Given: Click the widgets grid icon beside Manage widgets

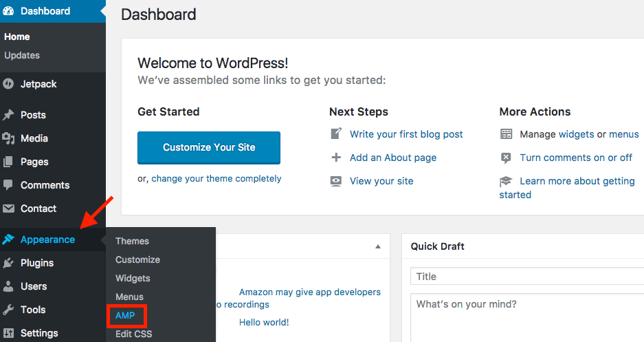Looking at the screenshot, I should pyautogui.click(x=506, y=134).
